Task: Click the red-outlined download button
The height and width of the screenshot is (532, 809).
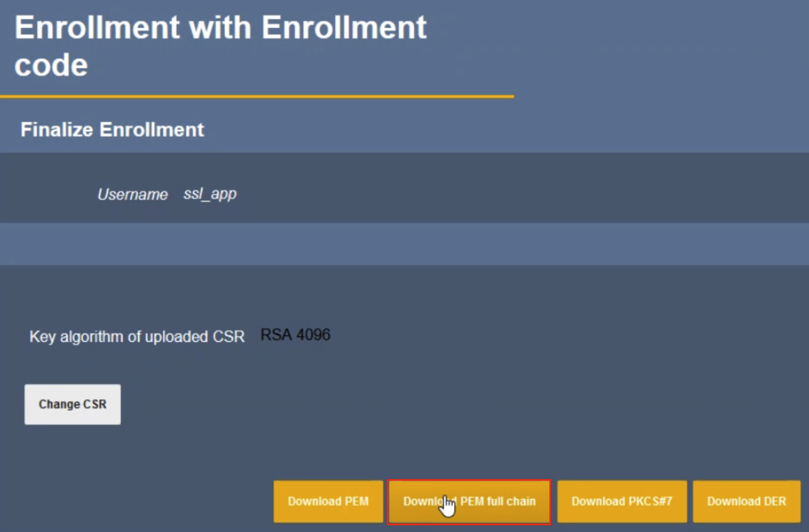Action: tap(469, 501)
